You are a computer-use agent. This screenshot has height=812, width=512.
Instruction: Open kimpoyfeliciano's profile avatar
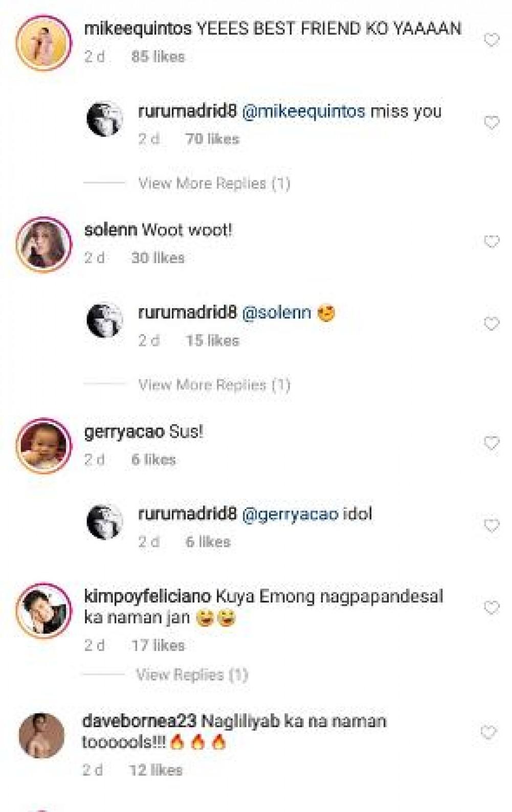tap(43, 609)
